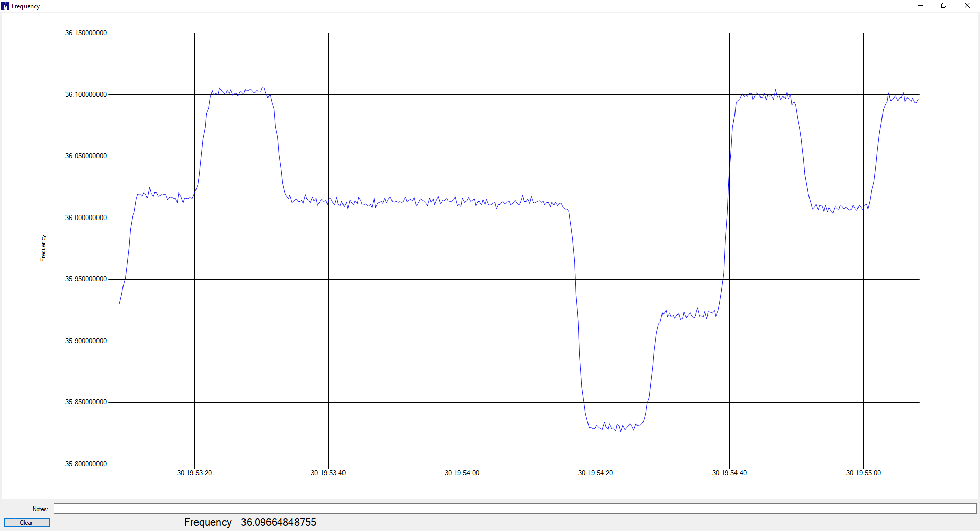Click the 36.000000000 y-axis label
980x531 pixels.
86,218
